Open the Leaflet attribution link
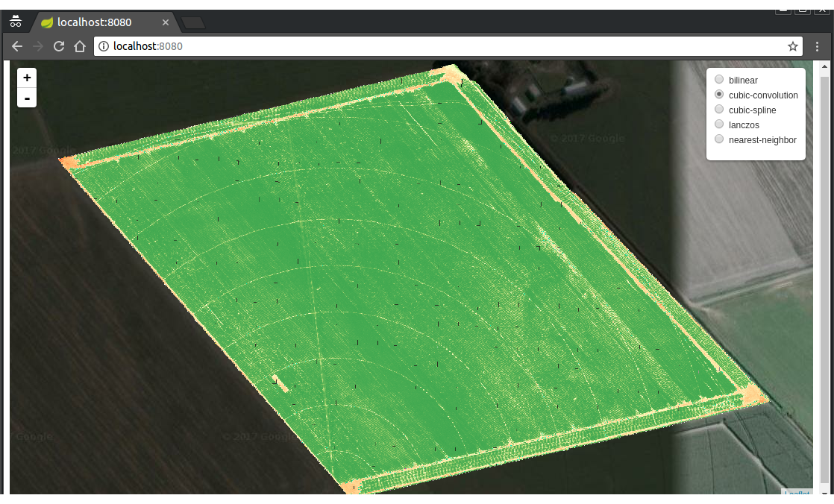 point(797,494)
